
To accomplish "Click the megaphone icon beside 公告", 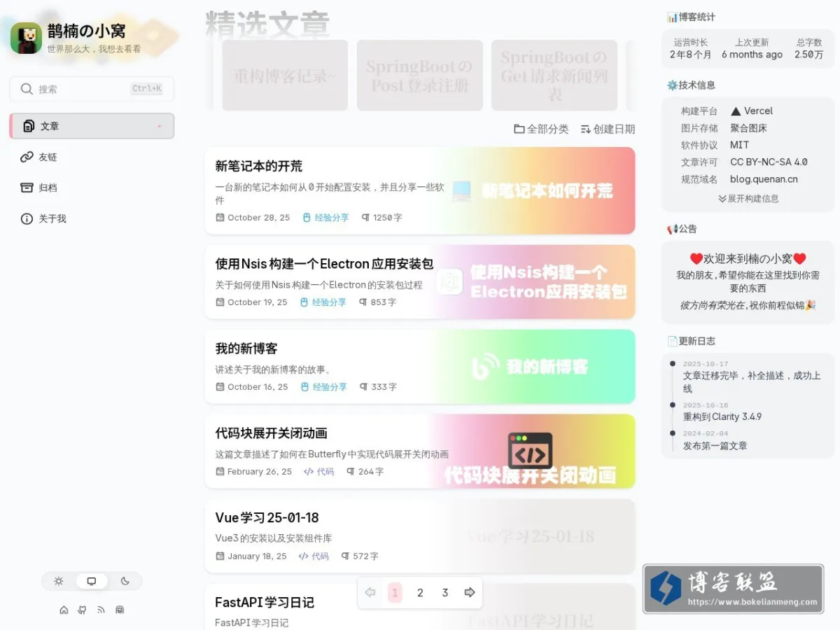I will click(x=672, y=229).
